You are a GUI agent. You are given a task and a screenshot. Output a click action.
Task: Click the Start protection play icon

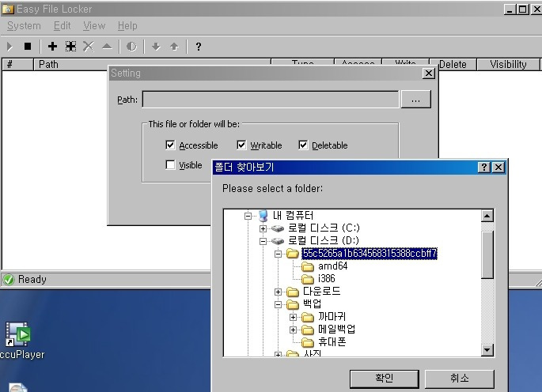[9, 47]
